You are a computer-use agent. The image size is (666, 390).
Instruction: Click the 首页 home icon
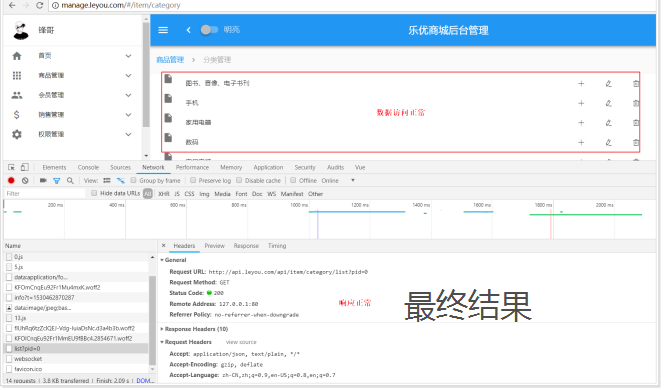(17, 56)
